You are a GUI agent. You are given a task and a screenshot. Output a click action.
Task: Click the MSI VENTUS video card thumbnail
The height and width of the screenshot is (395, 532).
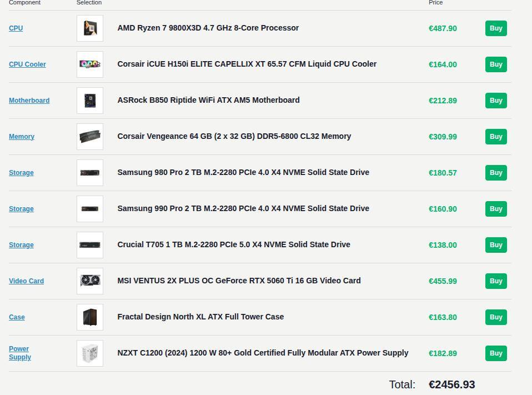90,281
